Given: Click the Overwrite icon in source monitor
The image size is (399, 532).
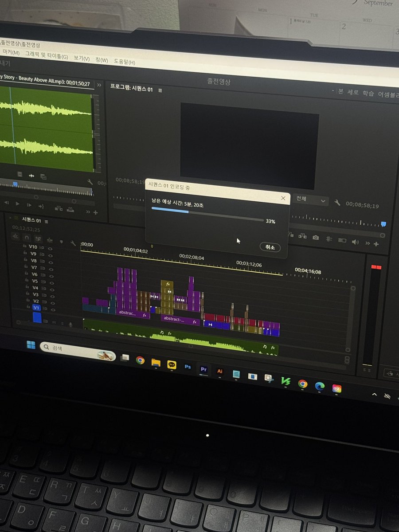Looking at the screenshot, I should click(71, 210).
